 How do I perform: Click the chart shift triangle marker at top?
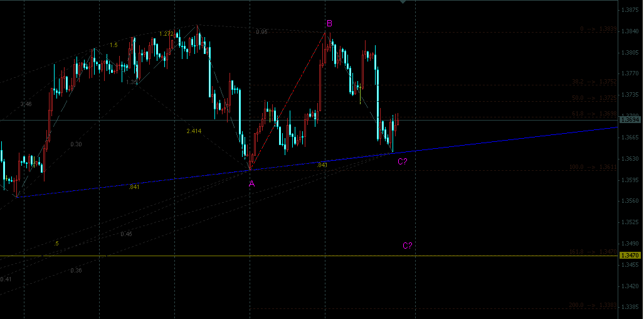[x=403, y=2]
